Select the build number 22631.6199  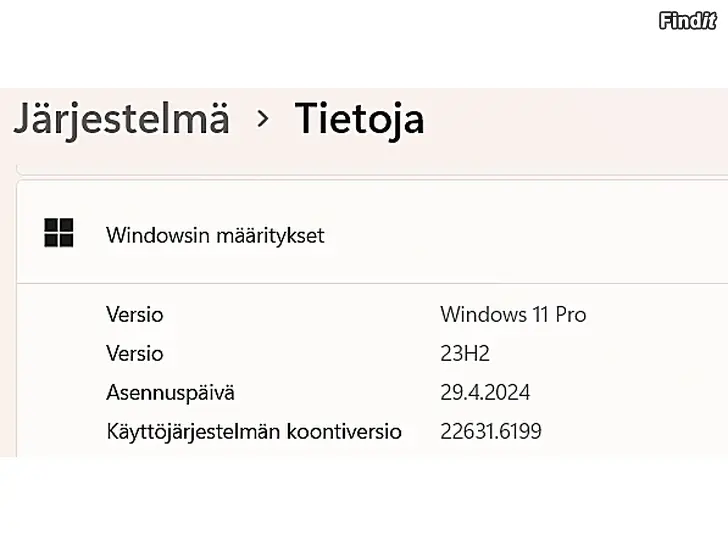click(x=491, y=432)
